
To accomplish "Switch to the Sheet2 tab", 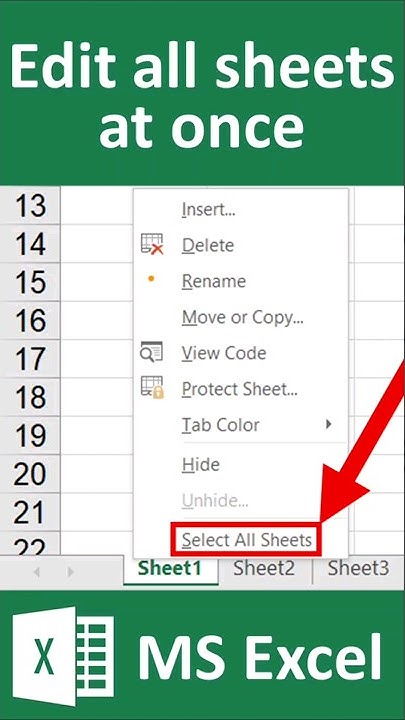I will [264, 569].
